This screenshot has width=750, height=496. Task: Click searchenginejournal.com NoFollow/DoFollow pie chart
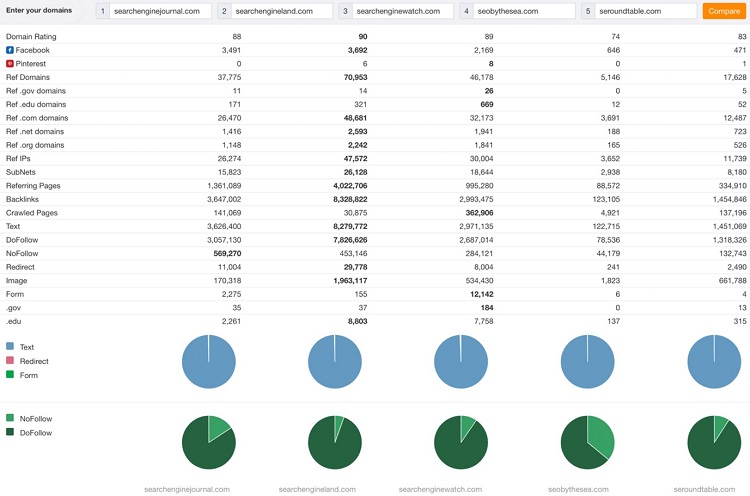(x=209, y=442)
